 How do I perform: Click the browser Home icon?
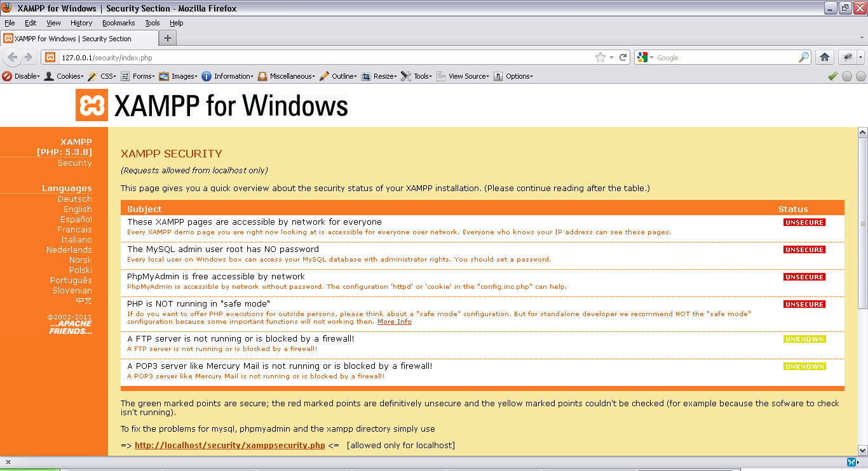(824, 56)
